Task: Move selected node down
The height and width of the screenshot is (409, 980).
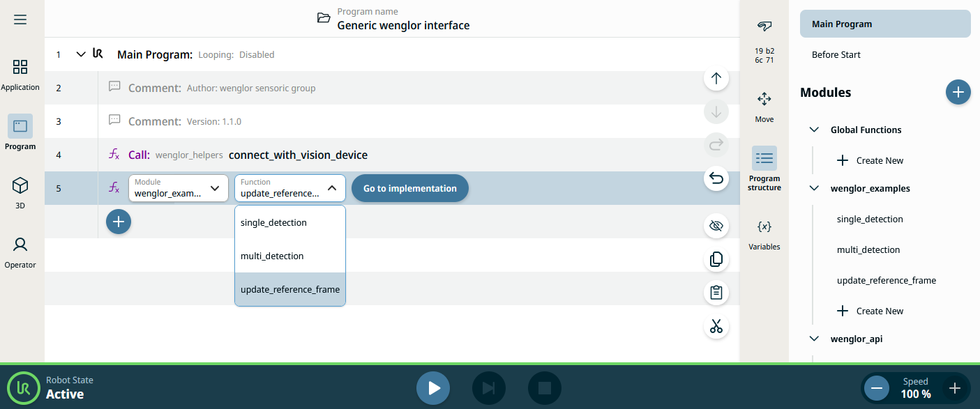Action: (x=716, y=111)
